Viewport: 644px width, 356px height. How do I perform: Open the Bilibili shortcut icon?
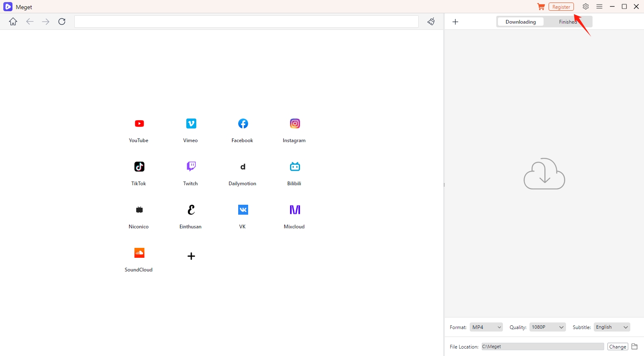point(295,167)
